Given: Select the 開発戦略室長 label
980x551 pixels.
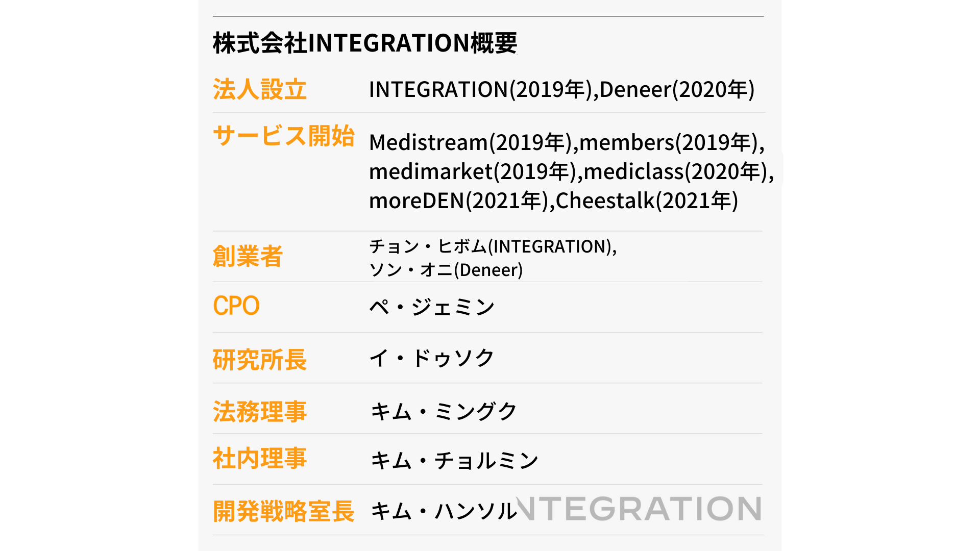Looking at the screenshot, I should 284,511.
